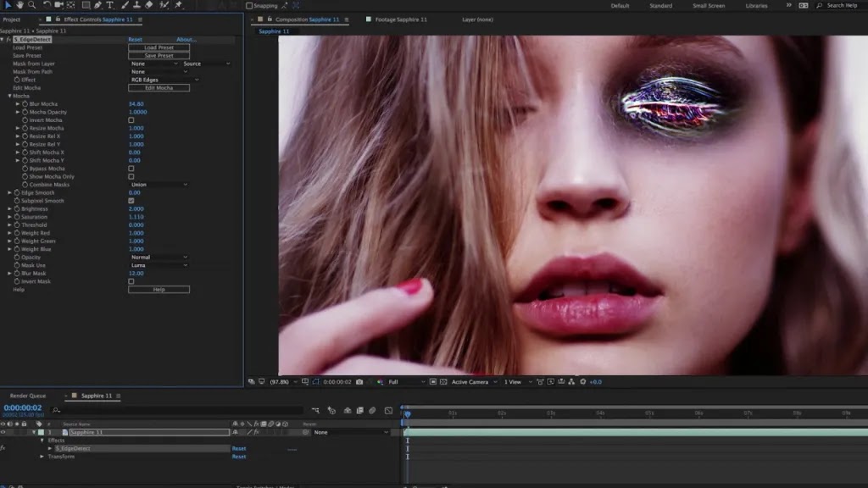Choose the Eraser tool

[149, 5]
